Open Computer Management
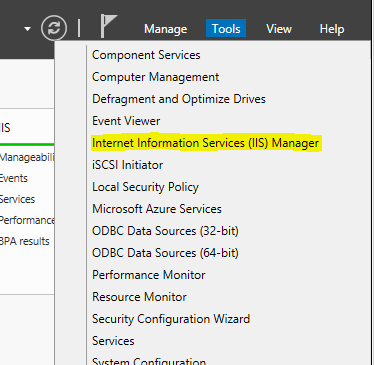The height and width of the screenshot is (365, 374). point(155,77)
